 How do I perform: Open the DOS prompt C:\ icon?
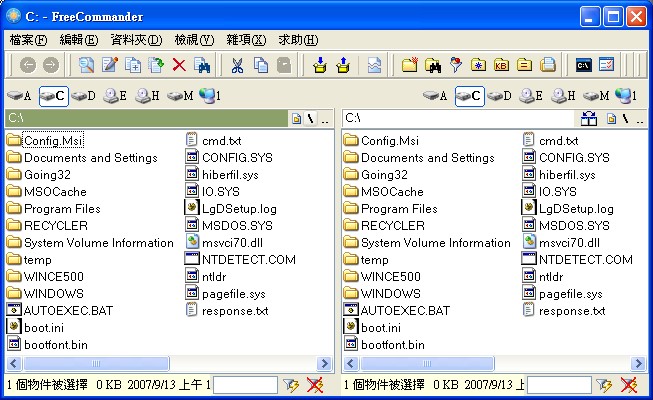583,65
